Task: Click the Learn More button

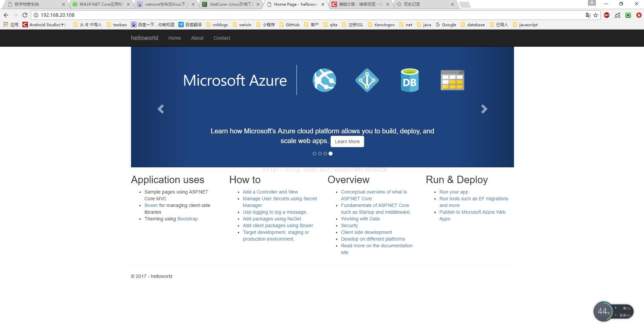Action: (x=347, y=141)
